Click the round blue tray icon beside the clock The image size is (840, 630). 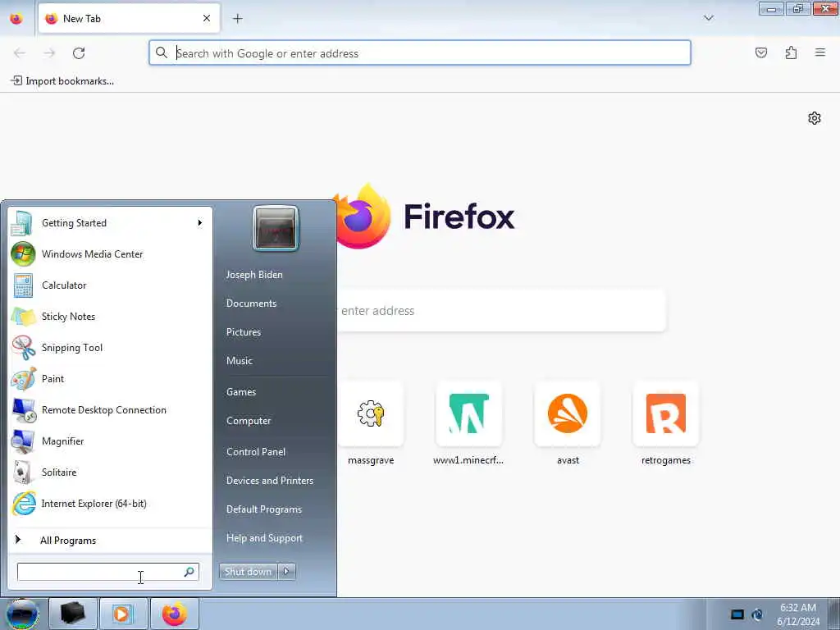pyautogui.click(x=757, y=614)
